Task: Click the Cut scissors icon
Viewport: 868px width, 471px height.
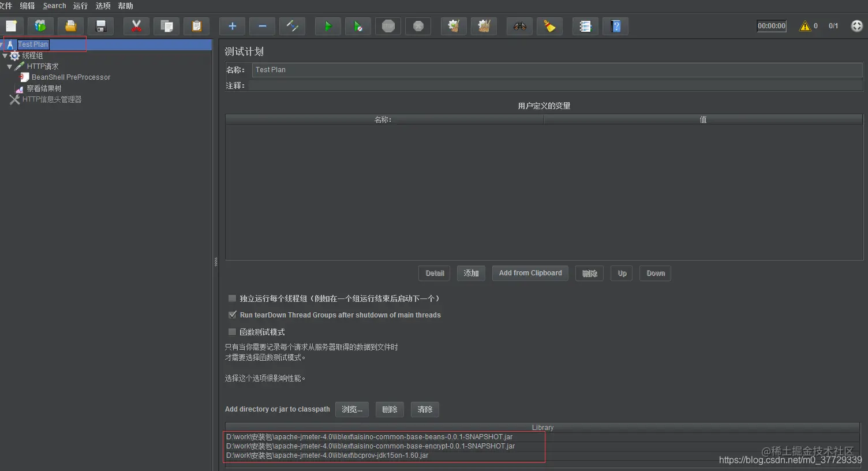Action: coord(136,26)
